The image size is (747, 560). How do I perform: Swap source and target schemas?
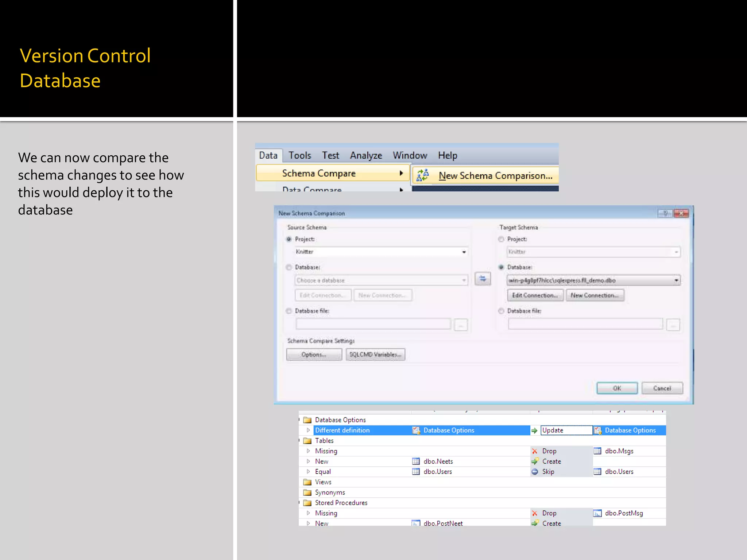[x=483, y=279]
